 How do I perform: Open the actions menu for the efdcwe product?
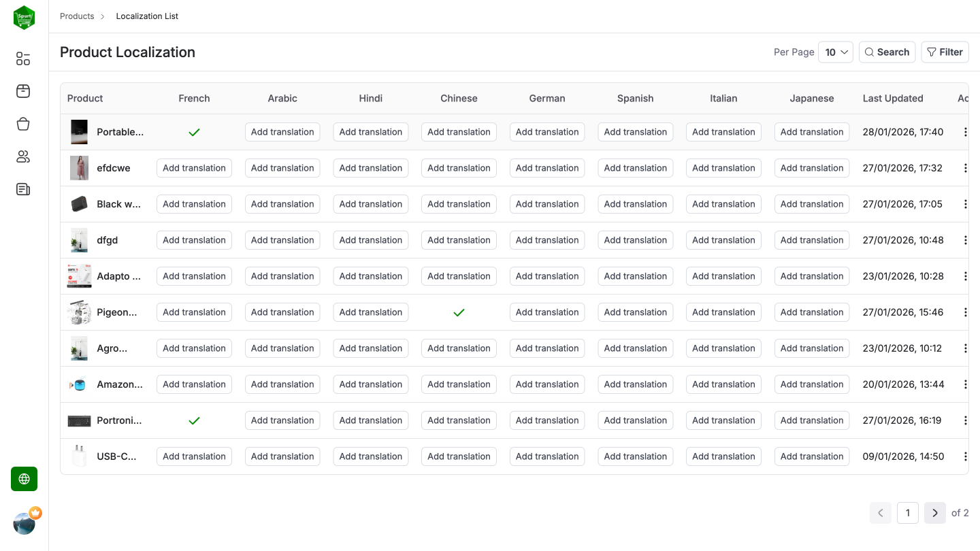pyautogui.click(x=966, y=167)
